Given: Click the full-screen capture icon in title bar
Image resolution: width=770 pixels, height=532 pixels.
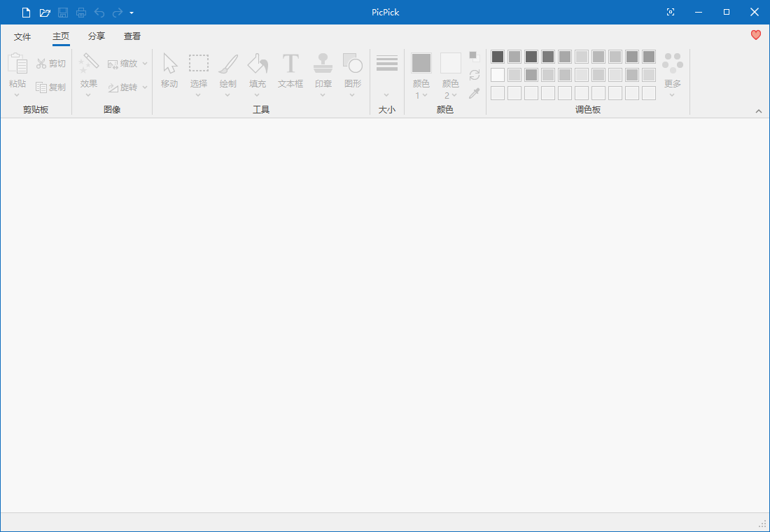Looking at the screenshot, I should tap(671, 13).
